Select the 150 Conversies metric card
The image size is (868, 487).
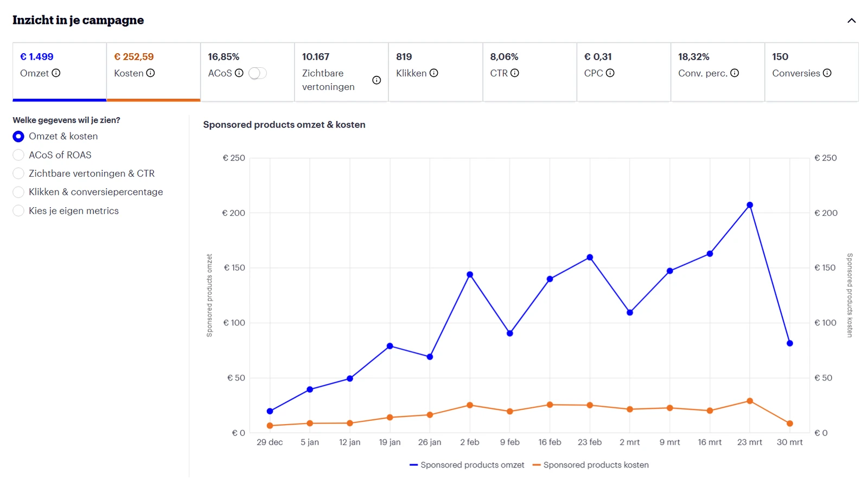coord(812,72)
